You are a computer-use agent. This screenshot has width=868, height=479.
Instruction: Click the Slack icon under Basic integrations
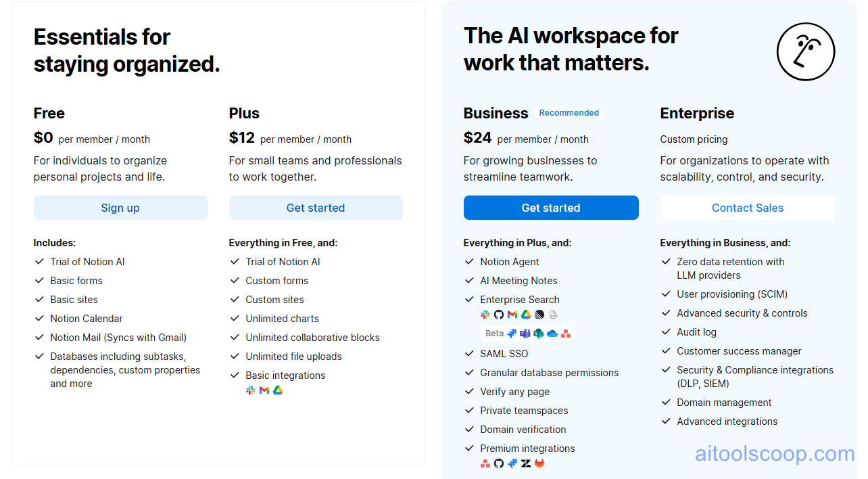coord(249,390)
